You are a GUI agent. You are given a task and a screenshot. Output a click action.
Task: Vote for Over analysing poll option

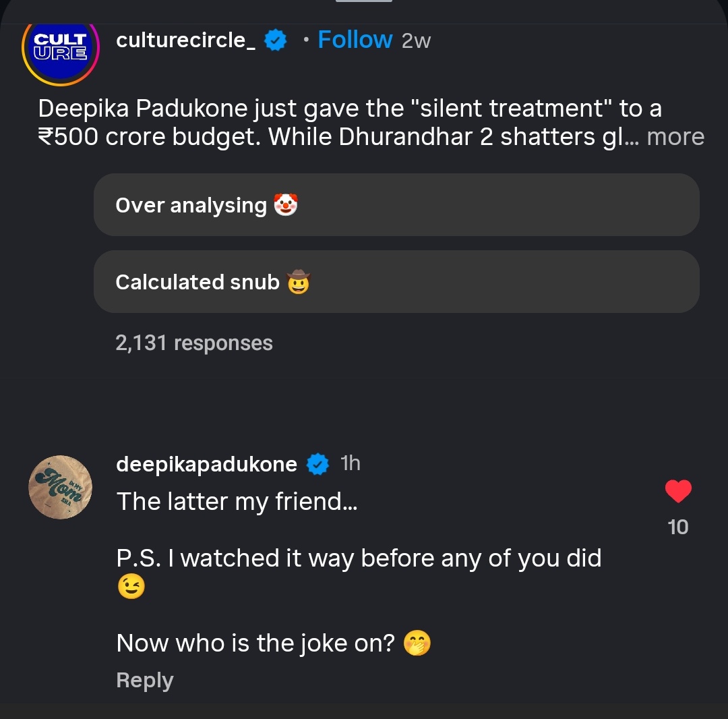396,205
